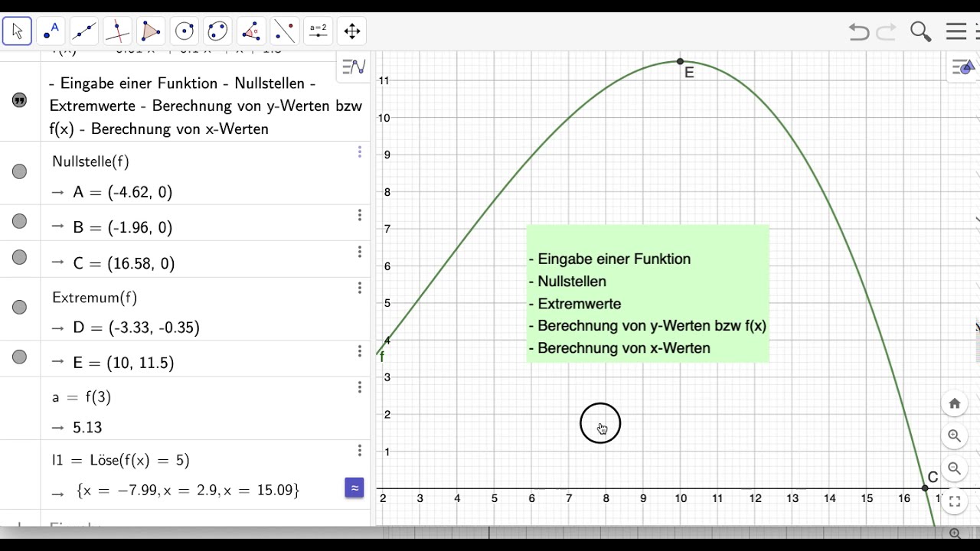This screenshot has height=551, width=980.
Task: Click the Löse solution set with x = 15.09
Action: point(188,490)
